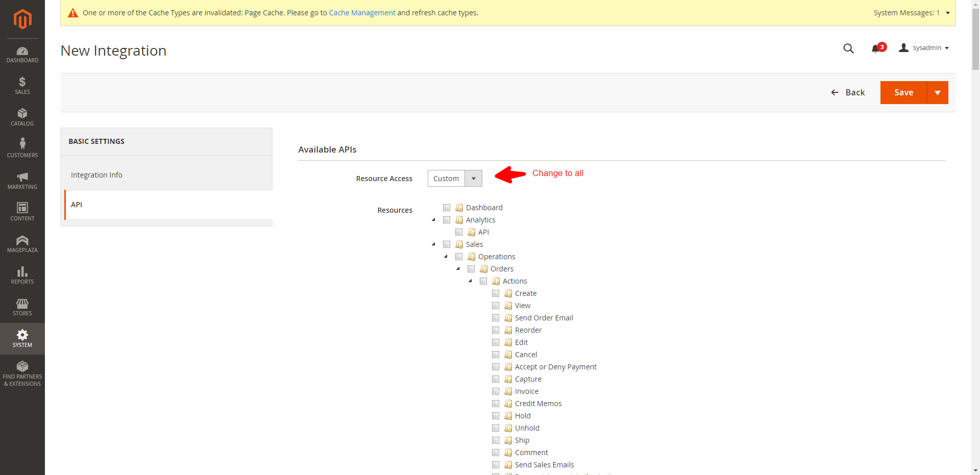
Task: Select the Send Sales Emails item
Action: (545, 465)
